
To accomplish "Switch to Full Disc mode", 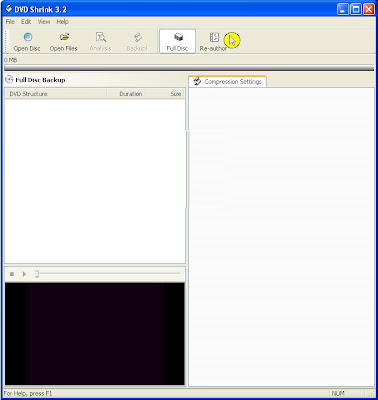I will point(177,42).
